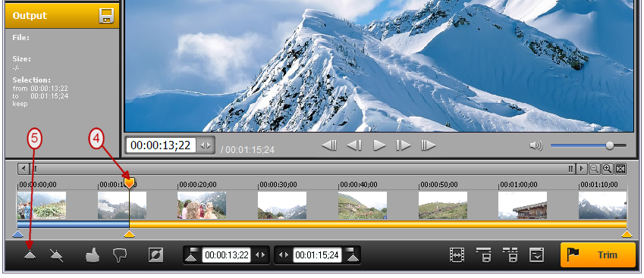The height and width of the screenshot is (278, 644).
Task: Click the start time field 00:00:13;22 in toolbar
Action: [227, 255]
